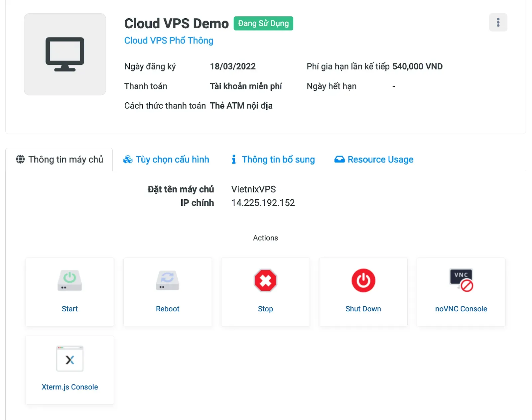Screen dimensions: 532x420
Task: Click the noVNC Console label
Action: pyautogui.click(x=461, y=309)
